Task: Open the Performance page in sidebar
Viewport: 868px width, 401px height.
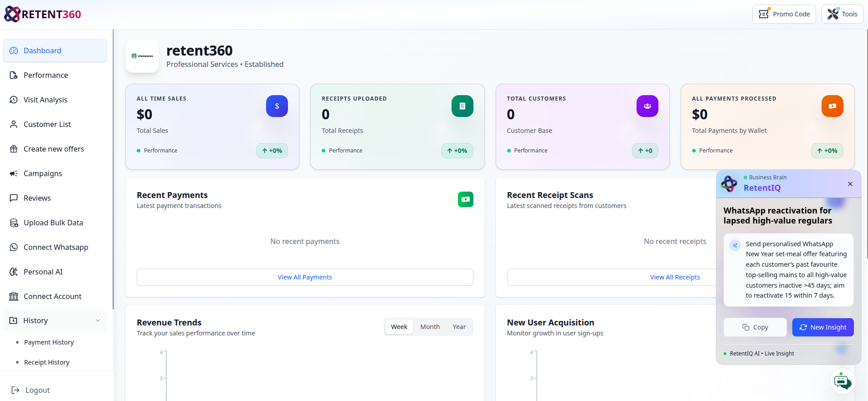Action: pyautogui.click(x=55, y=75)
